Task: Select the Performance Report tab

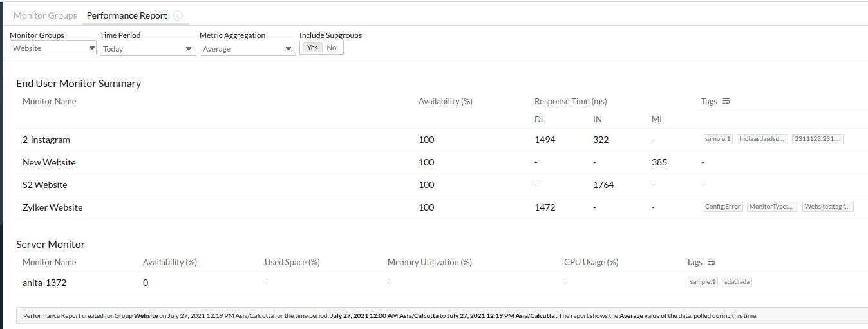Action: (x=127, y=15)
